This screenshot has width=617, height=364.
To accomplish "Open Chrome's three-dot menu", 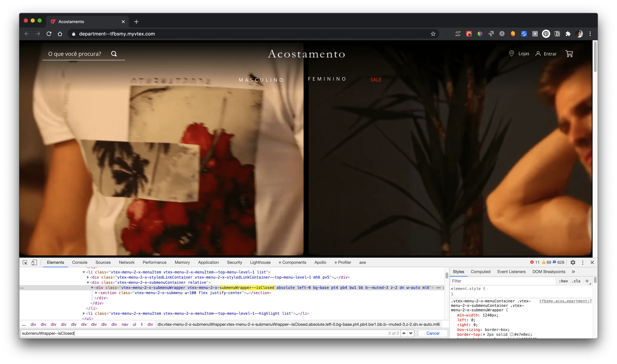I will [590, 34].
